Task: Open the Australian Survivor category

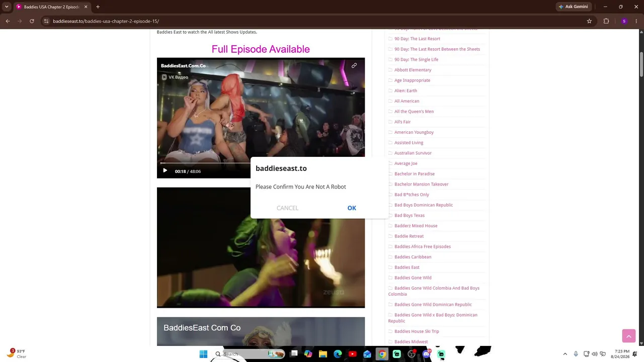Action: pos(413,153)
